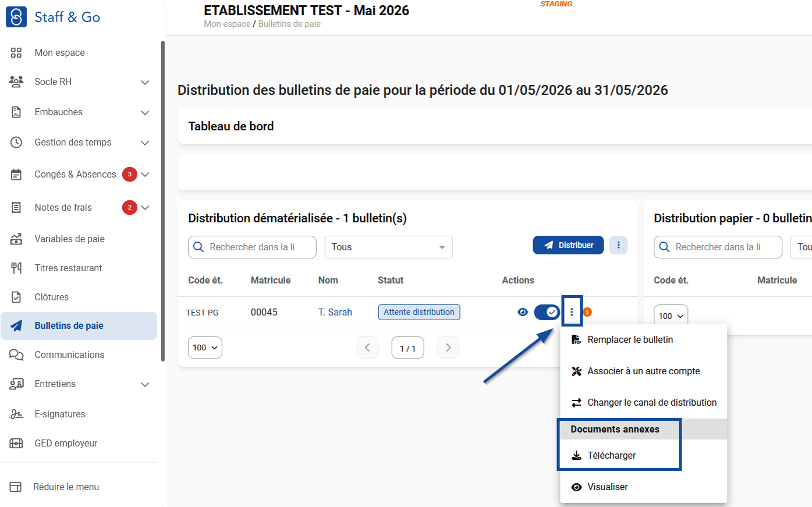Click the Gestion des temps clock icon
Screen dimensions: 812x507
(x=16, y=142)
